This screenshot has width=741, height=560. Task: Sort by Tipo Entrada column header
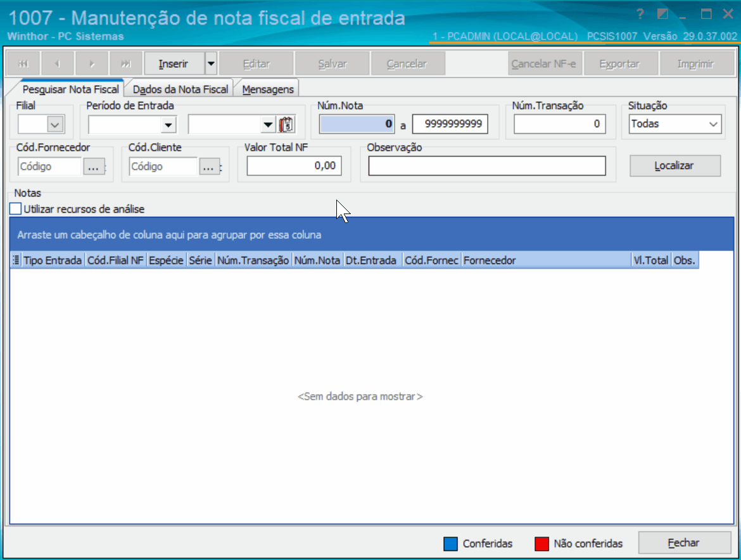pyautogui.click(x=53, y=260)
